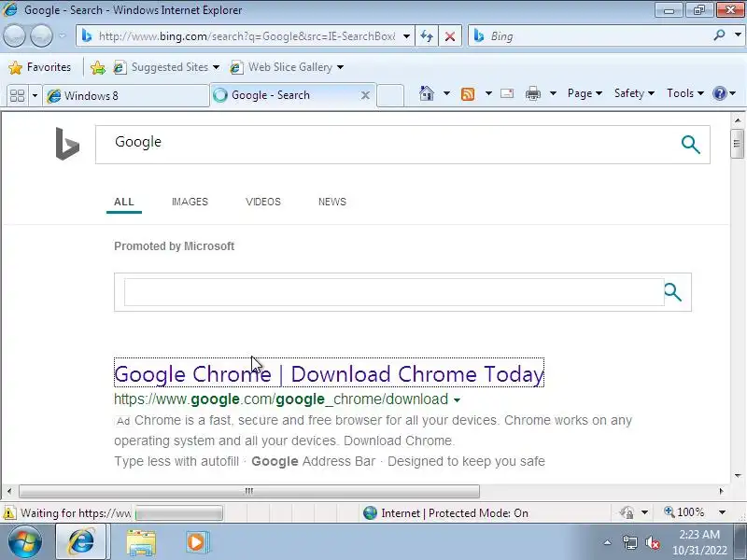Open the Windows Start button
Image resolution: width=747 pixels, height=560 pixels.
25,542
